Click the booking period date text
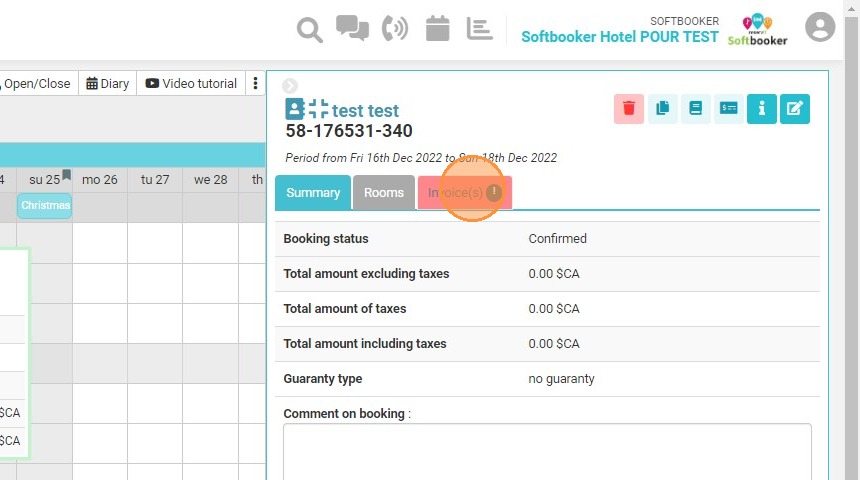This screenshot has width=860, height=480. [x=421, y=158]
